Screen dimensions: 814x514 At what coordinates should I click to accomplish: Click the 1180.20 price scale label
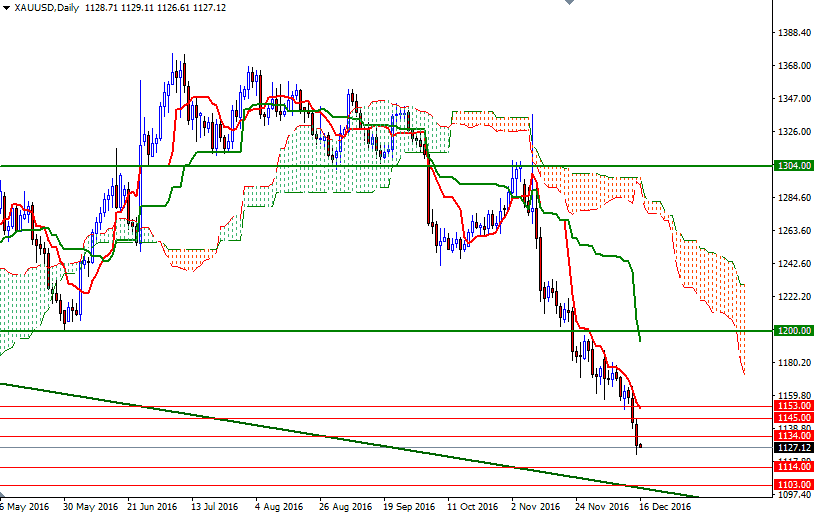[x=793, y=363]
